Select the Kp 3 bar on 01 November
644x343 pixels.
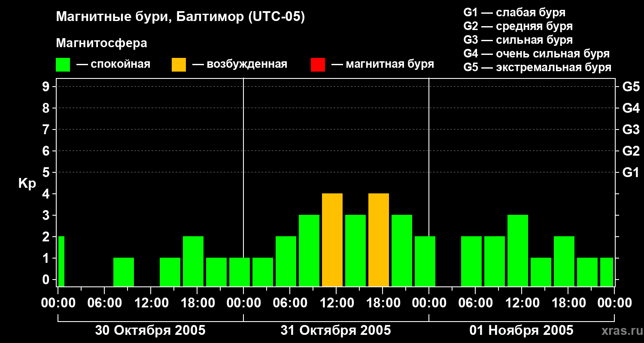click(x=518, y=250)
